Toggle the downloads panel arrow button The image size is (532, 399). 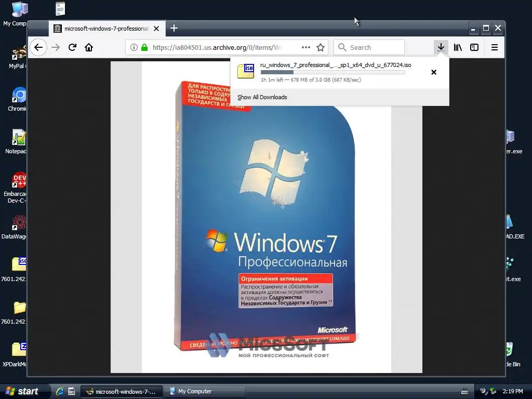441,47
